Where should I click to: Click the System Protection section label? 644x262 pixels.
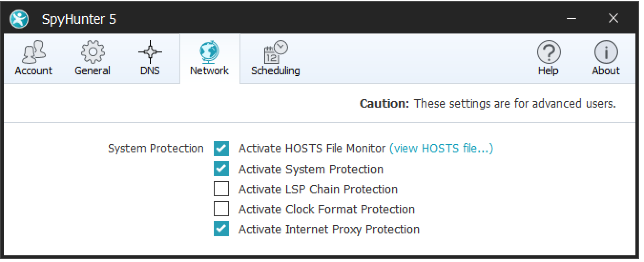[x=156, y=149]
